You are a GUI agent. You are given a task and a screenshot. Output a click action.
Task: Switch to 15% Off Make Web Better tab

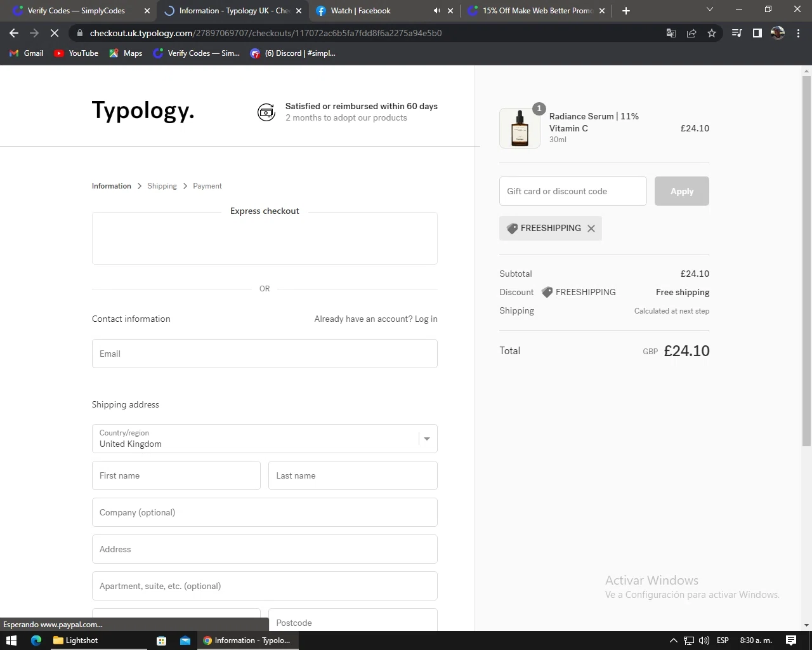click(537, 11)
